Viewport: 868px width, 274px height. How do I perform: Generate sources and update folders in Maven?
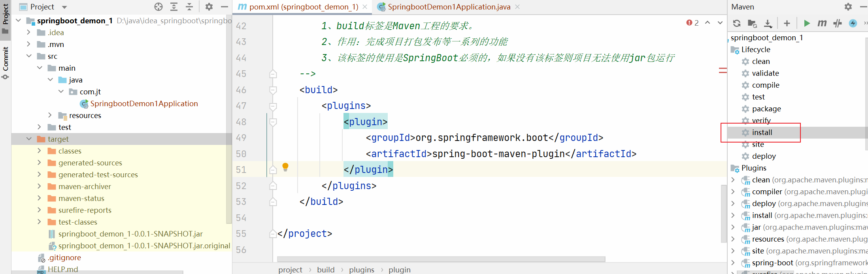[752, 23]
